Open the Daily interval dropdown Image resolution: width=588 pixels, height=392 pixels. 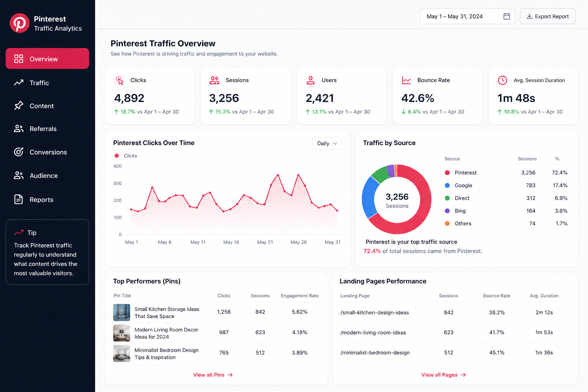327,143
